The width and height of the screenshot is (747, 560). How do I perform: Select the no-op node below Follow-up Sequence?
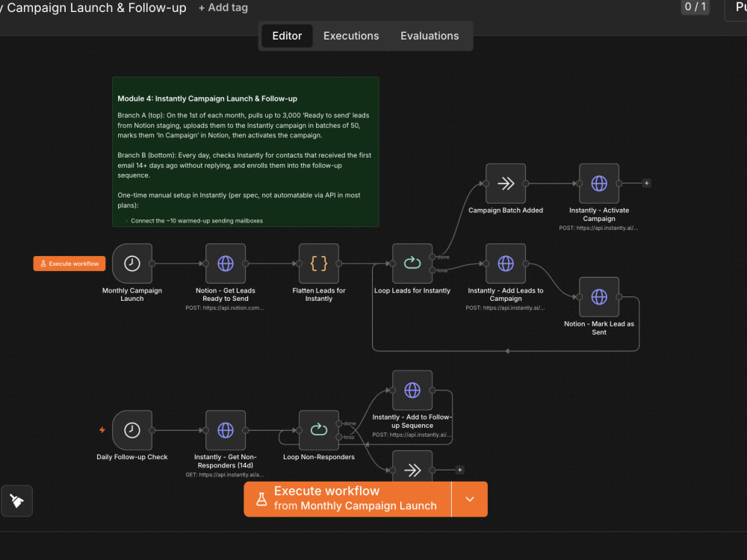pyautogui.click(x=412, y=467)
